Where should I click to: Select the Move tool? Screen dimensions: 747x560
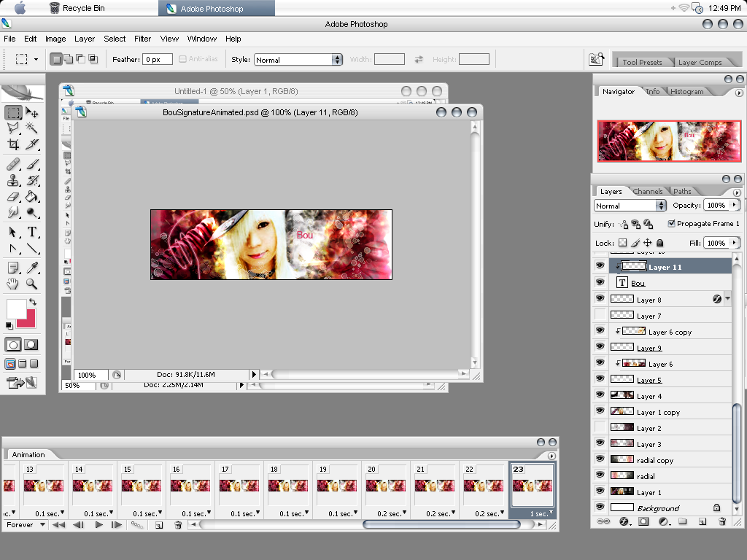32,113
